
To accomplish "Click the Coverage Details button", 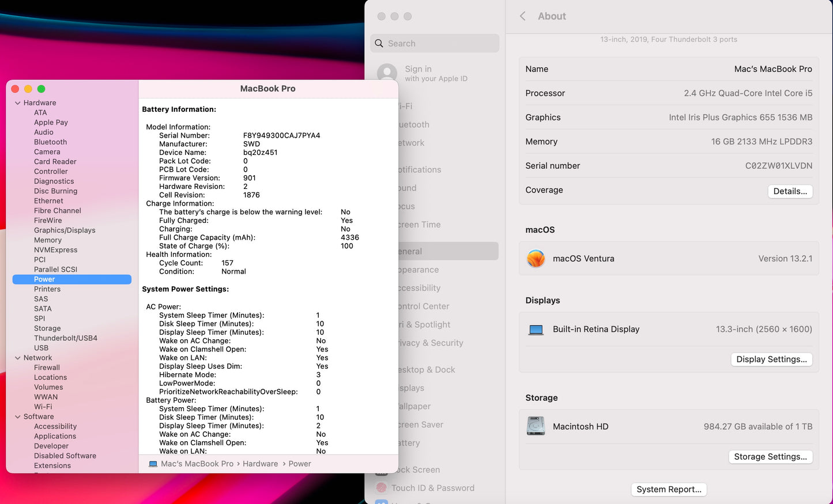I will pos(790,191).
